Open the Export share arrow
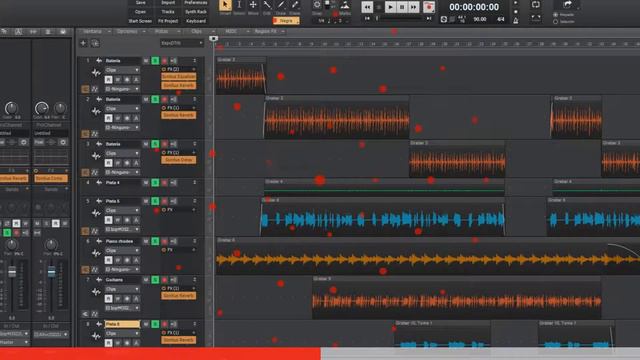The image size is (640, 360). (567, 4)
